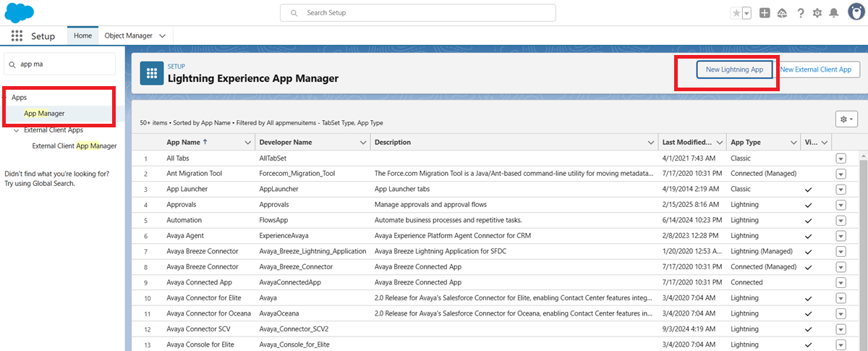Switch to the Object Manager tab
This screenshot has height=351, width=868.
129,35
